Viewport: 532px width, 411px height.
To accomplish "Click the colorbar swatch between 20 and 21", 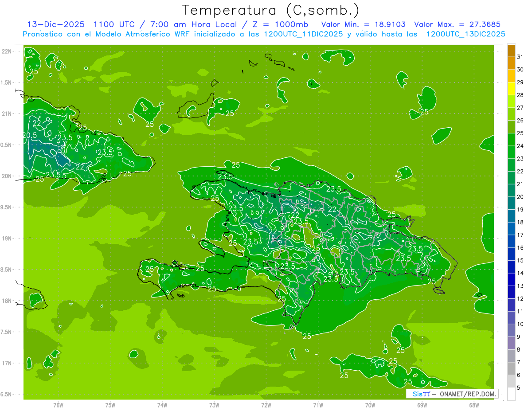I will pos(511,191).
